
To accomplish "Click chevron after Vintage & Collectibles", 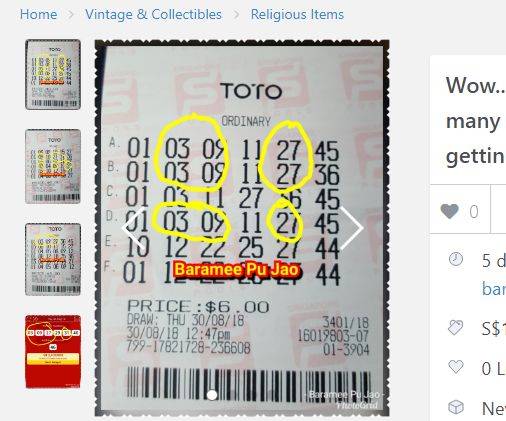I will tap(236, 14).
